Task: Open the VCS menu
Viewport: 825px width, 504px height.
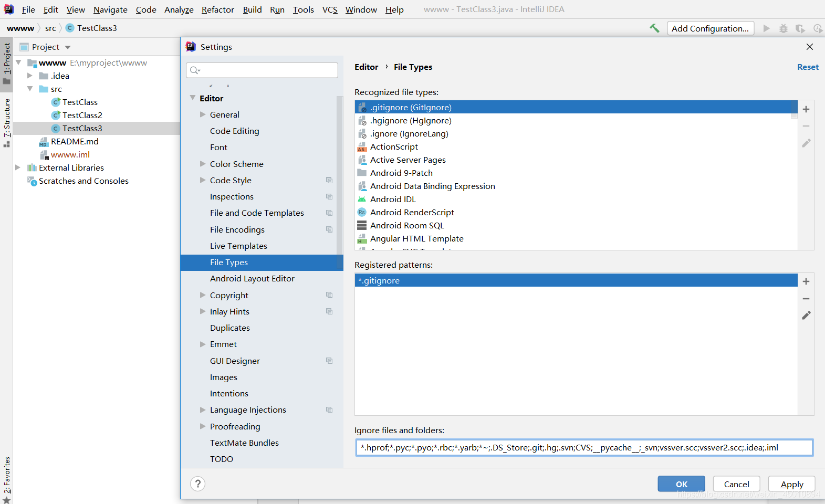Action: click(330, 9)
